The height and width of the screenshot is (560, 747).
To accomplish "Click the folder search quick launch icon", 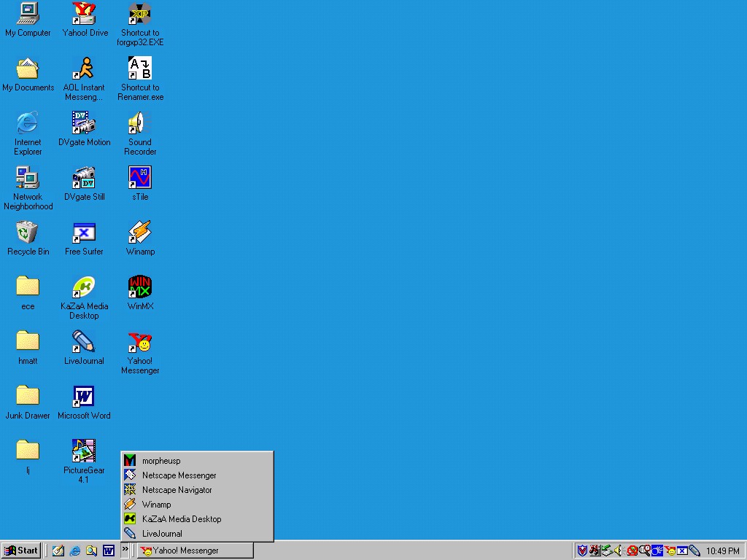I will (91, 551).
